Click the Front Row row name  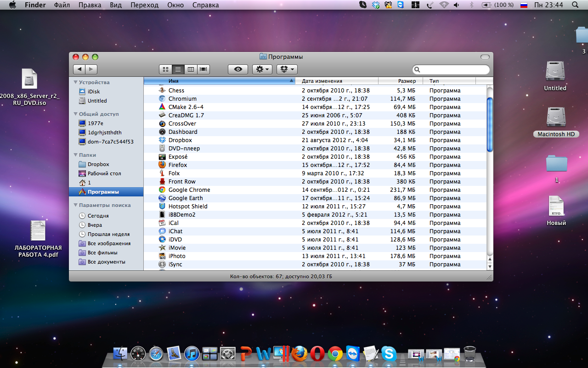(182, 182)
